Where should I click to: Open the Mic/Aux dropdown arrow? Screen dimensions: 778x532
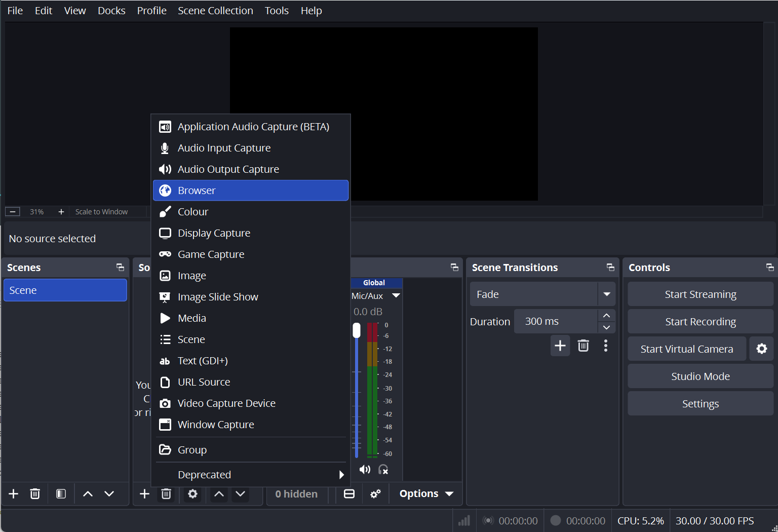pos(396,295)
